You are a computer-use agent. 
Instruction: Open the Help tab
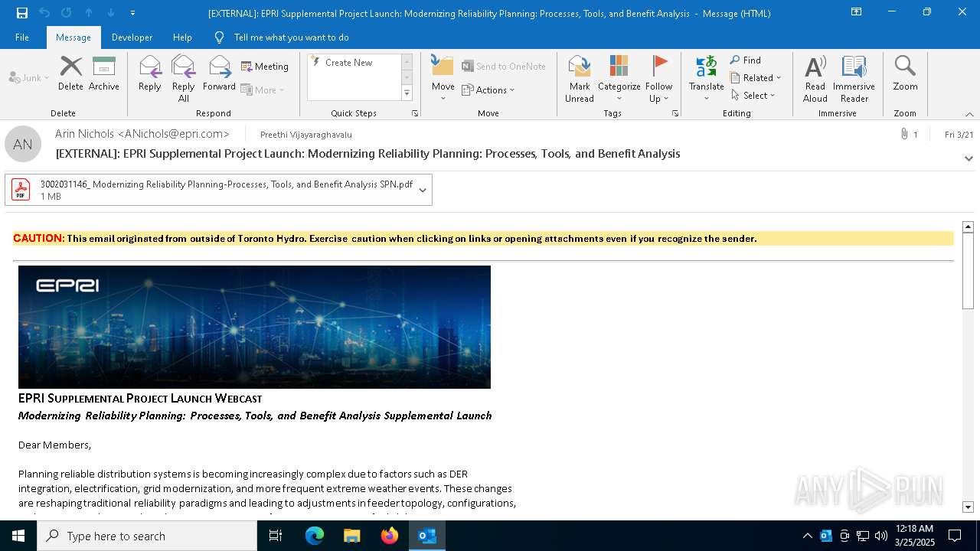point(182,37)
